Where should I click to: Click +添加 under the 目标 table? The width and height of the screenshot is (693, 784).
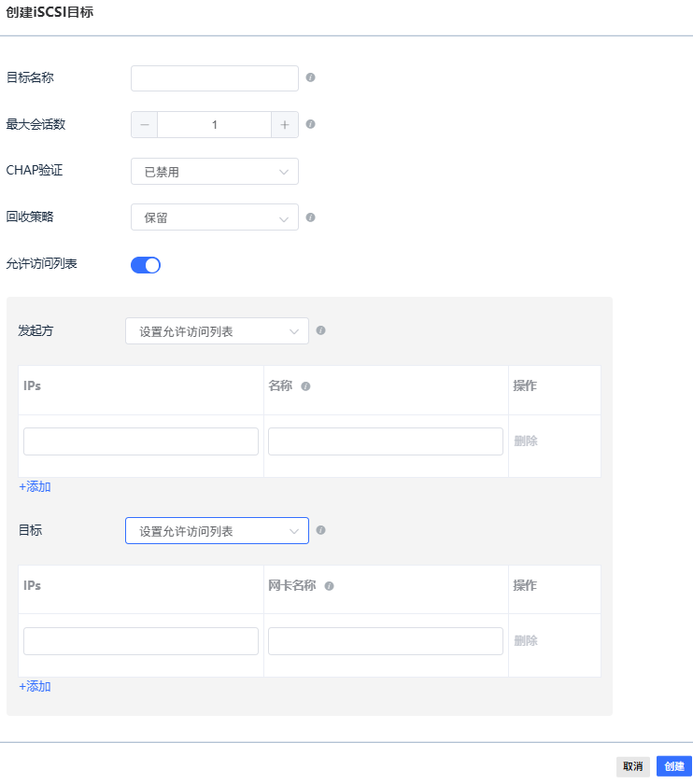(35, 687)
